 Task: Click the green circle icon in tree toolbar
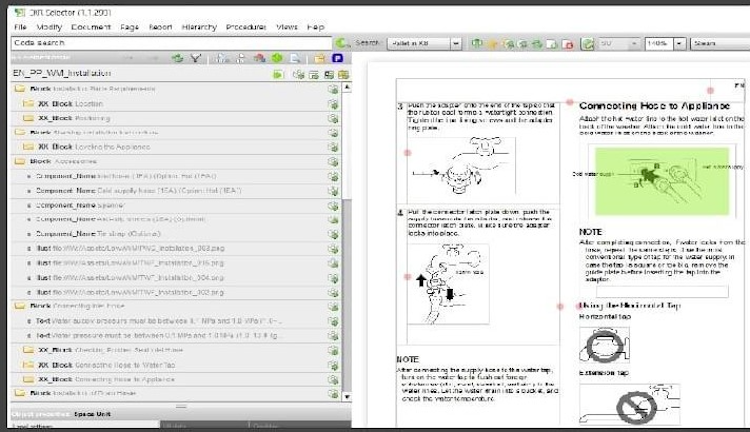pyautogui.click(x=277, y=58)
